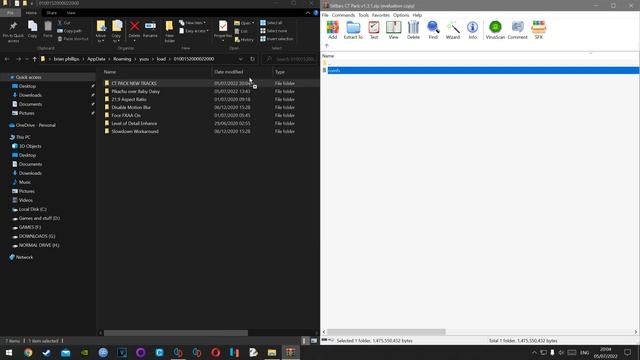Click History in the Explorer Open group
640x360 pixels.
pos(244,40)
